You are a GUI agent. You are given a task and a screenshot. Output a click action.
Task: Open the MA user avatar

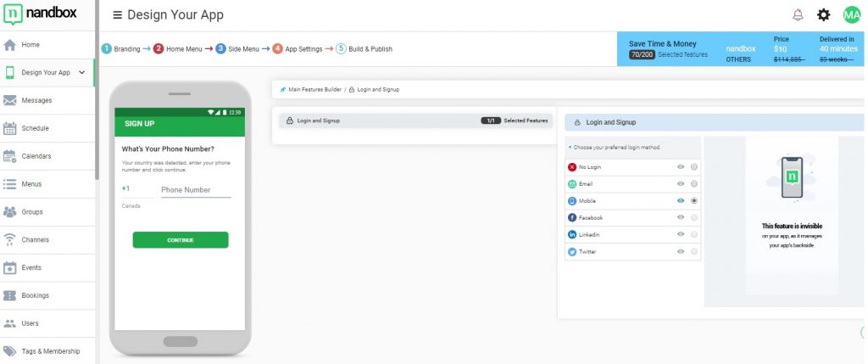(x=851, y=15)
